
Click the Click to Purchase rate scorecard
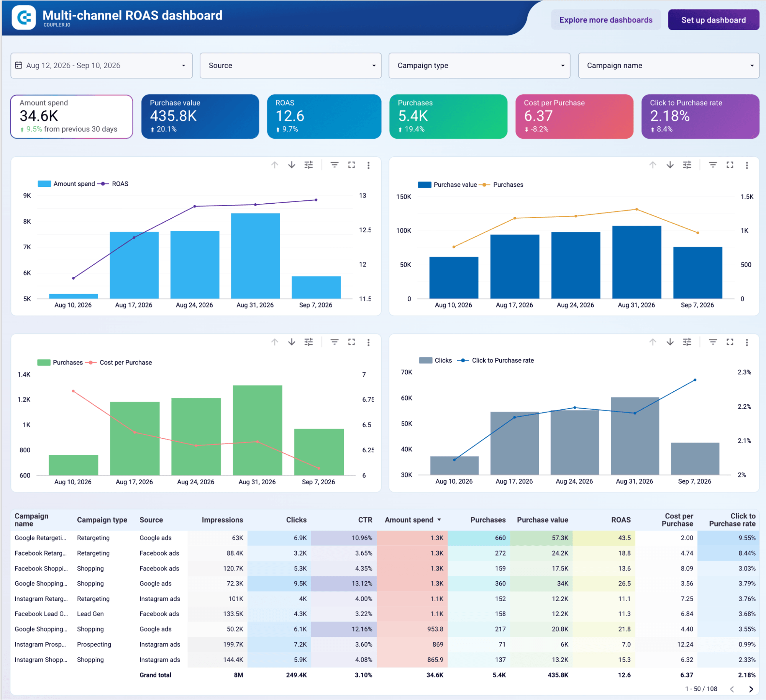pos(700,116)
